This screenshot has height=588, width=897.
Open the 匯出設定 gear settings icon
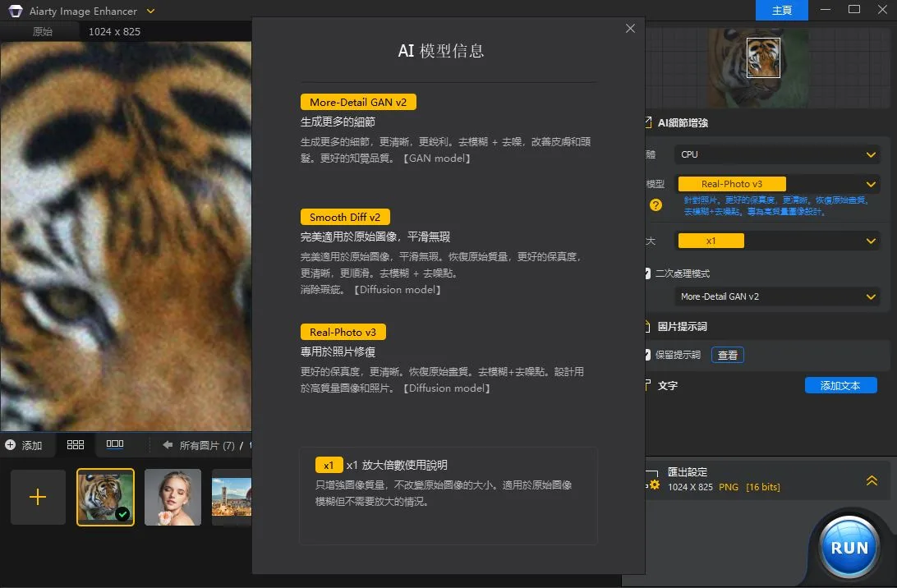(x=653, y=486)
